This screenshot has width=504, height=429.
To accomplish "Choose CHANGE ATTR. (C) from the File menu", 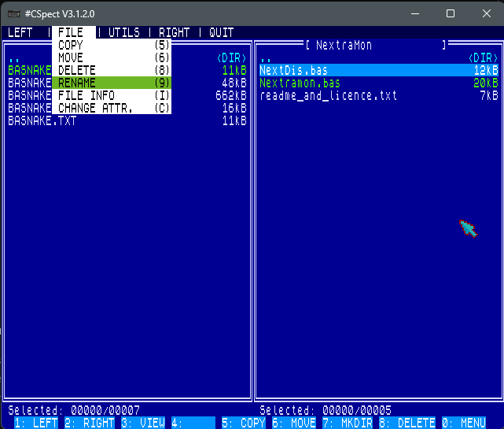I will [112, 108].
